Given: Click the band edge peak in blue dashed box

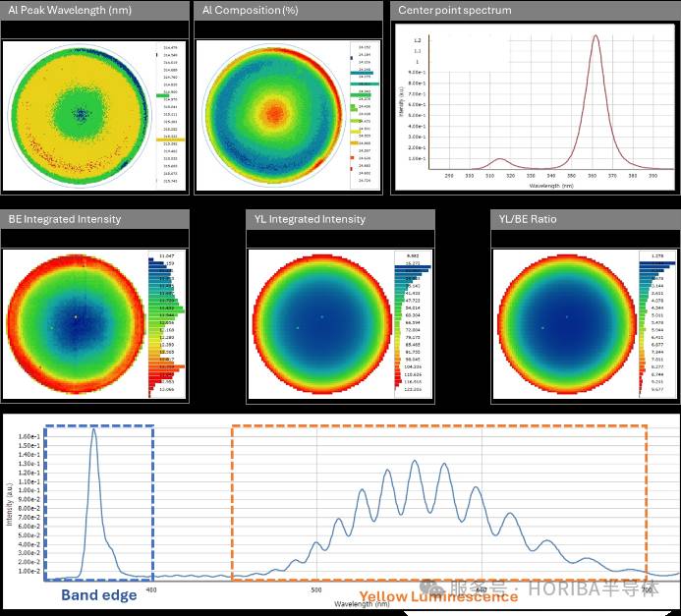Looking at the screenshot, I should tap(93, 432).
